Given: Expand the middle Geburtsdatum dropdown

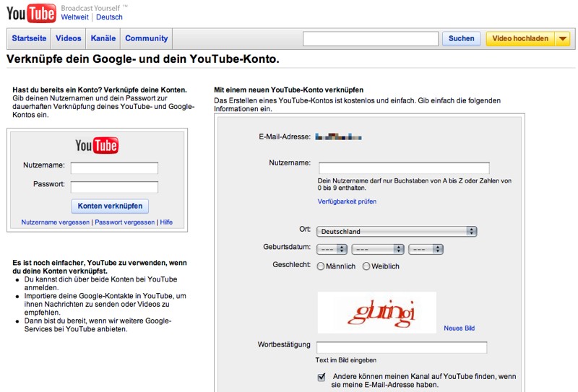Looking at the screenshot, I should pos(377,249).
